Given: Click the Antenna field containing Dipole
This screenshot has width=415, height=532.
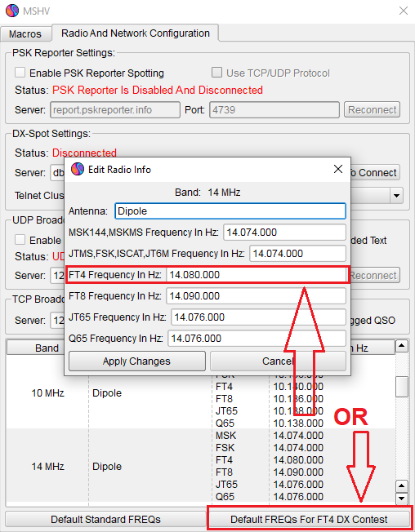Looking at the screenshot, I should pyautogui.click(x=230, y=211).
